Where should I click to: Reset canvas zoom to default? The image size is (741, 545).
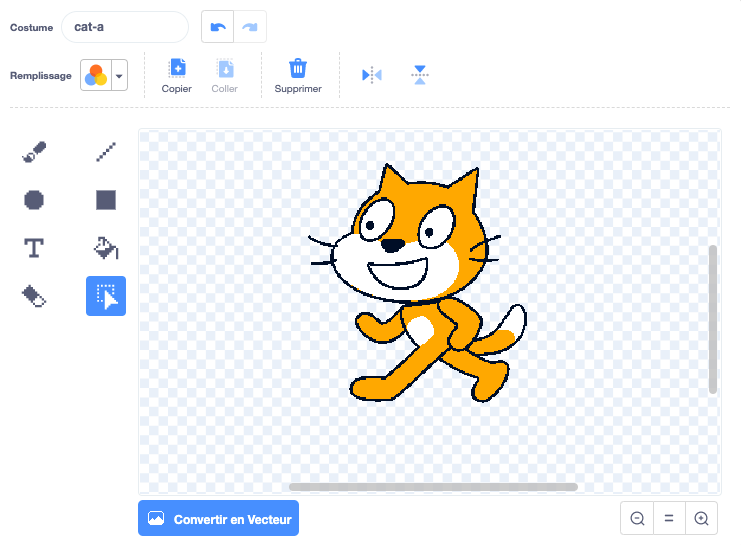(669, 519)
